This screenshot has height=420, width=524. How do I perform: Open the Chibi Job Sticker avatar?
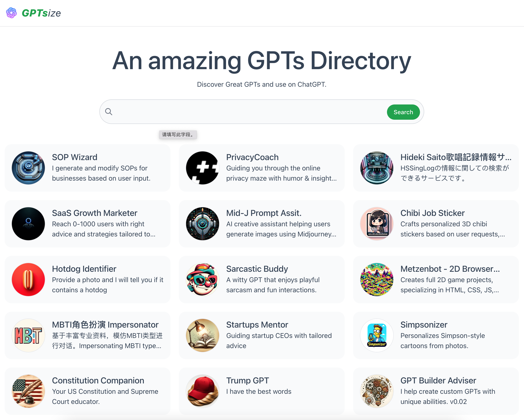click(377, 224)
